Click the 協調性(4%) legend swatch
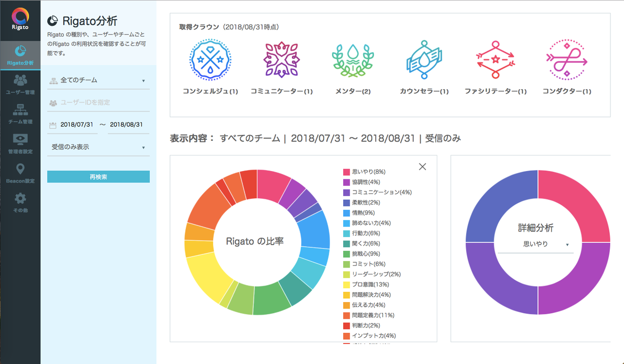Screen dimensions: 624x364 click(x=347, y=182)
